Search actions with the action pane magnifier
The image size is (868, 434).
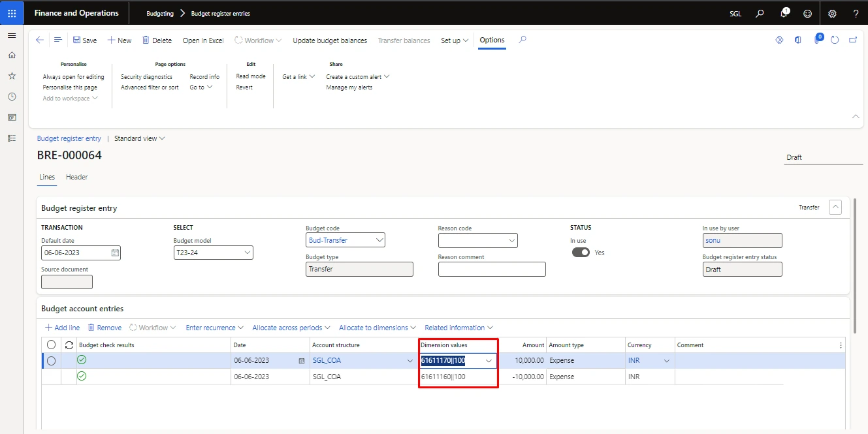[x=522, y=40]
